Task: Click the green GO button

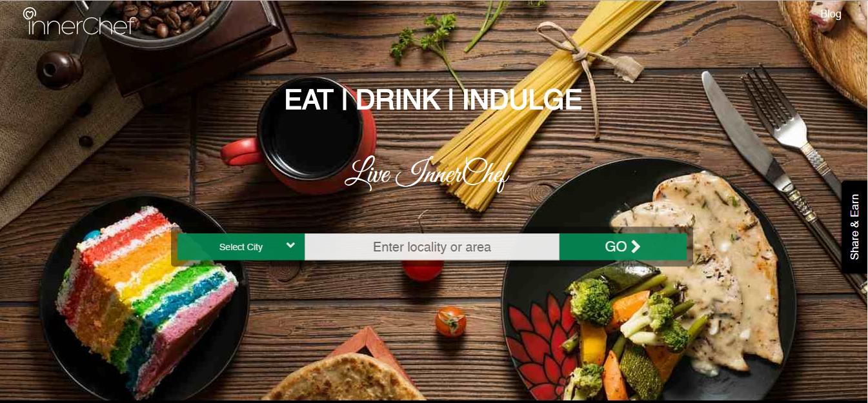Action: click(x=623, y=247)
